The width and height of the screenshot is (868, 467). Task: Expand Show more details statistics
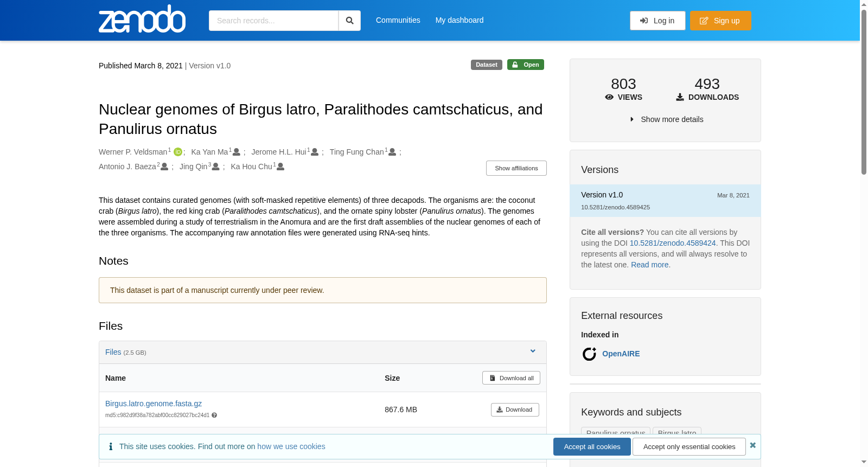[666, 119]
